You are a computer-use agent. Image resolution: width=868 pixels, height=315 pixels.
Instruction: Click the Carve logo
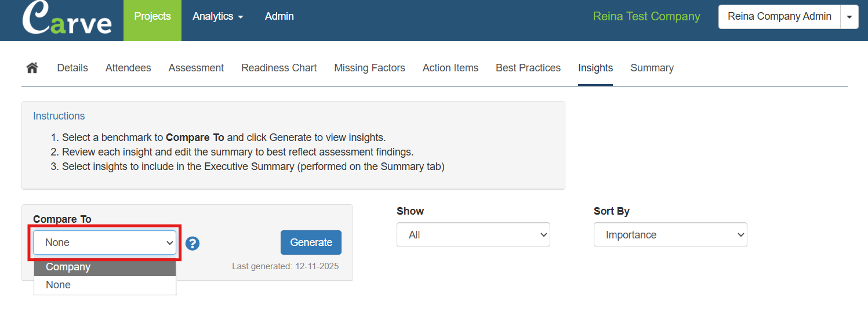(x=67, y=20)
